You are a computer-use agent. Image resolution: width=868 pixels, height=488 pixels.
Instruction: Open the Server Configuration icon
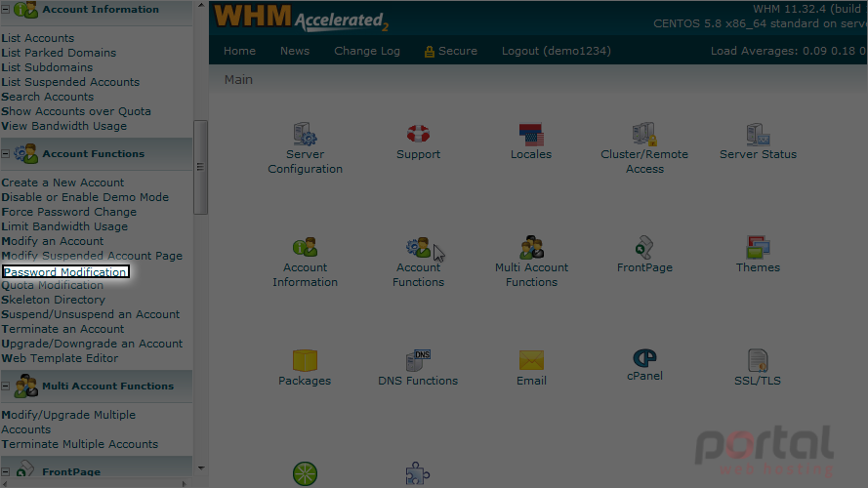coord(305,134)
